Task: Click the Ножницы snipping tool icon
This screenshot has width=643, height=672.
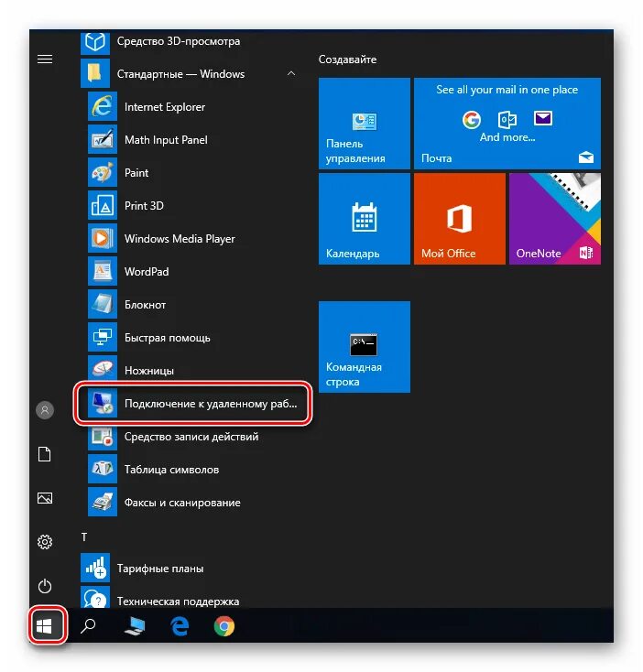Action: coord(103,370)
